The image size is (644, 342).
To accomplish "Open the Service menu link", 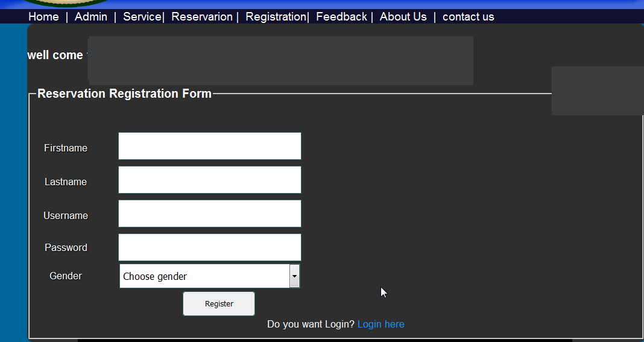I will pyautogui.click(x=142, y=17).
